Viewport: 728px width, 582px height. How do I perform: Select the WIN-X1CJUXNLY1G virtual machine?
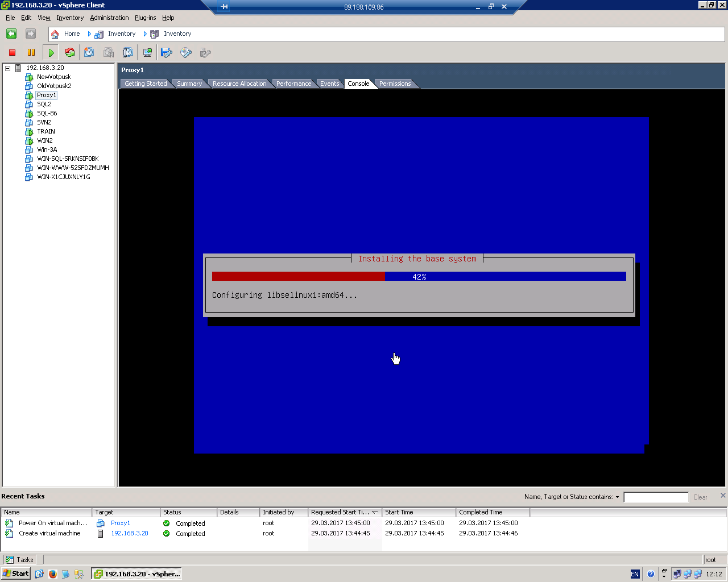pyautogui.click(x=64, y=177)
